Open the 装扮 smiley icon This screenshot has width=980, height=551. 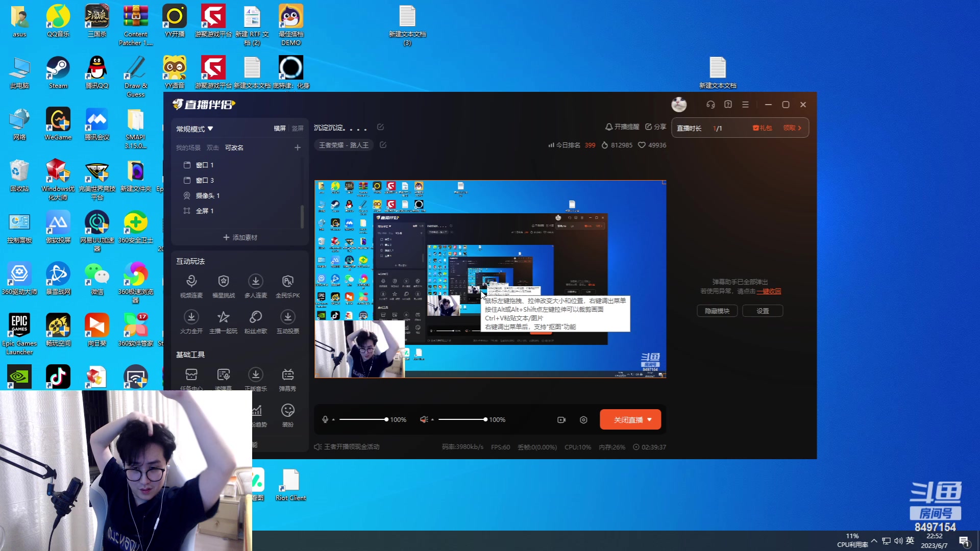(x=288, y=411)
